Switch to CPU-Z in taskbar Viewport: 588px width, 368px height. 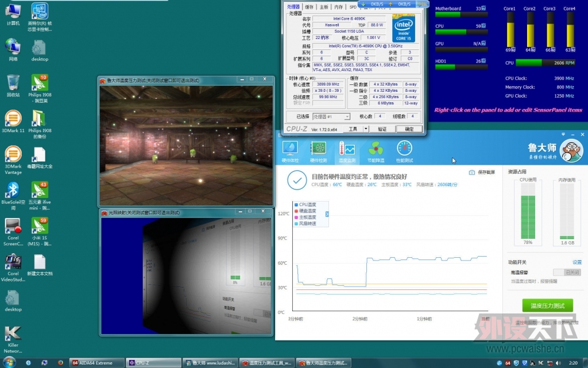154,363
